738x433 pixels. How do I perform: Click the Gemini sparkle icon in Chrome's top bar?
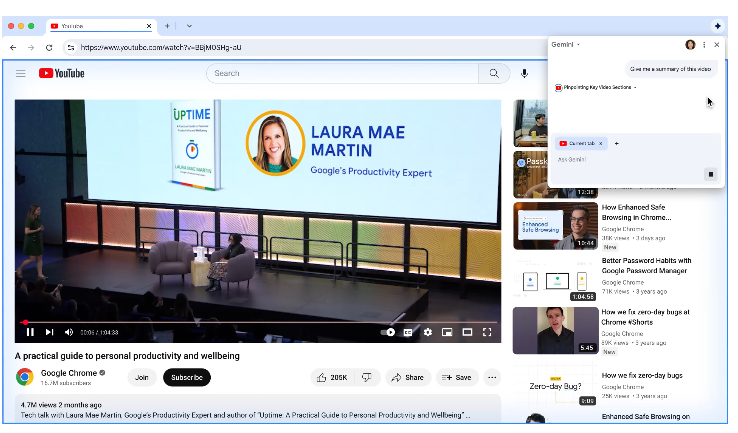pyautogui.click(x=717, y=26)
